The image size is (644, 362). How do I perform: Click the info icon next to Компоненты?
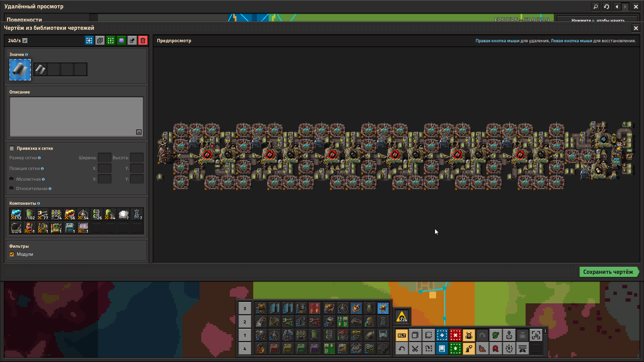tap(39, 203)
